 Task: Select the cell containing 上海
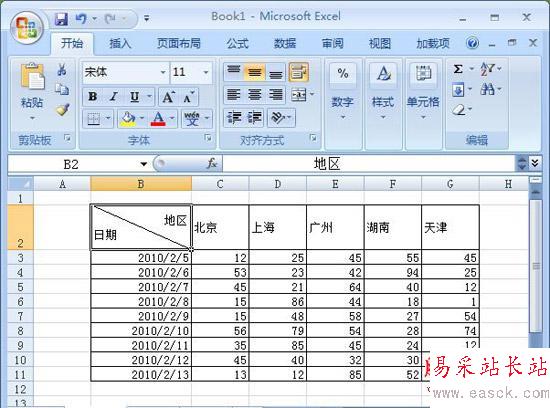[277, 227]
